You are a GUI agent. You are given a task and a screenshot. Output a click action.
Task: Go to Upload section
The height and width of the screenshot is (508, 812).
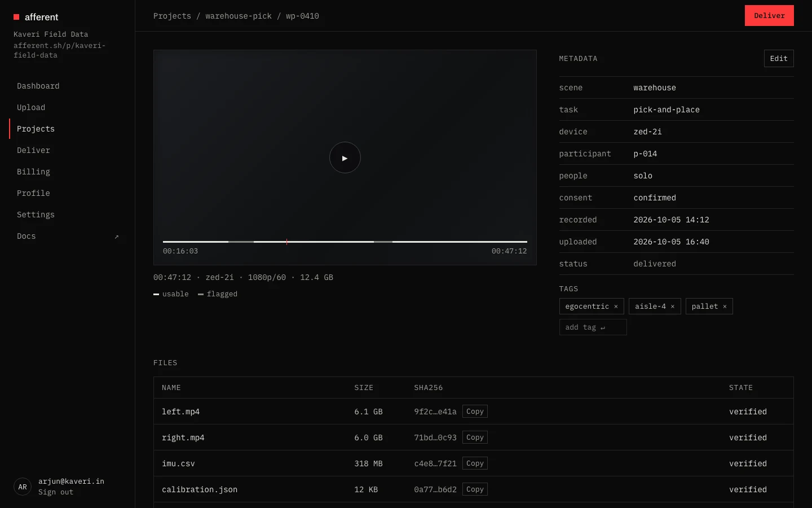pyautogui.click(x=67, y=107)
